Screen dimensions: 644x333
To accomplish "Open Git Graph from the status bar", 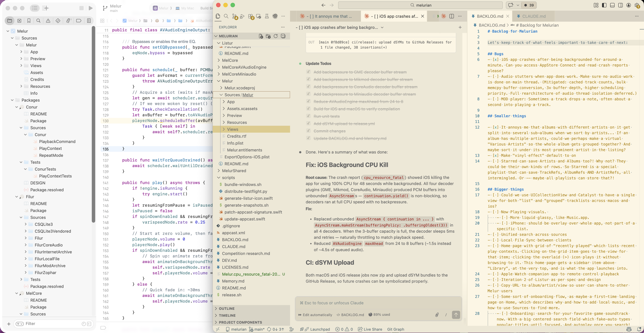I will click(395, 329).
